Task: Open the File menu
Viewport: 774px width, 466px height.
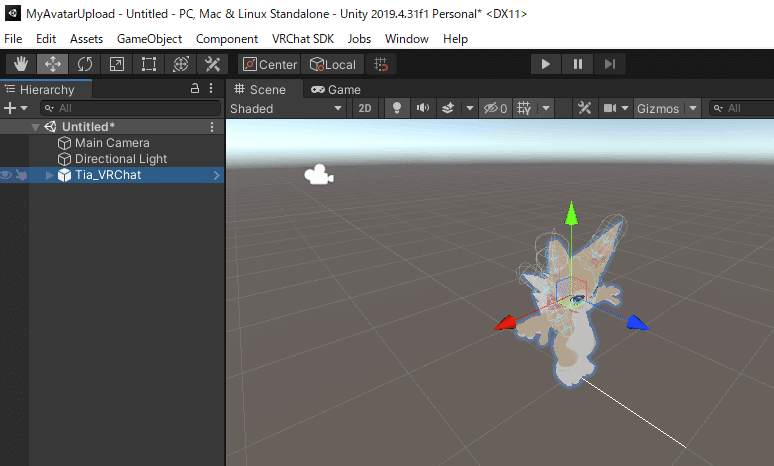Action: [13, 39]
